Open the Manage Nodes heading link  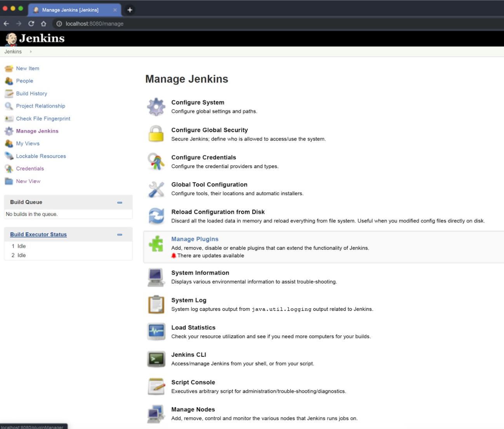pyautogui.click(x=193, y=410)
